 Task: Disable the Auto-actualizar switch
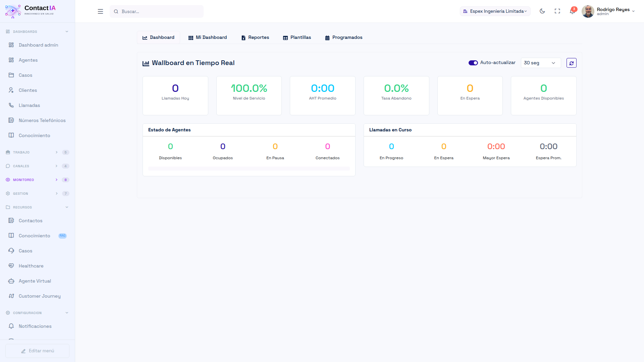pos(473,63)
